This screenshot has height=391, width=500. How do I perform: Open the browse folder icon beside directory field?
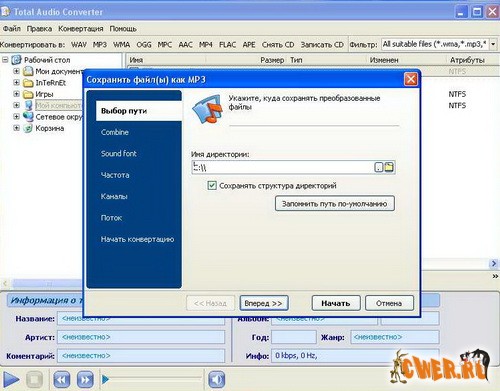click(x=389, y=167)
